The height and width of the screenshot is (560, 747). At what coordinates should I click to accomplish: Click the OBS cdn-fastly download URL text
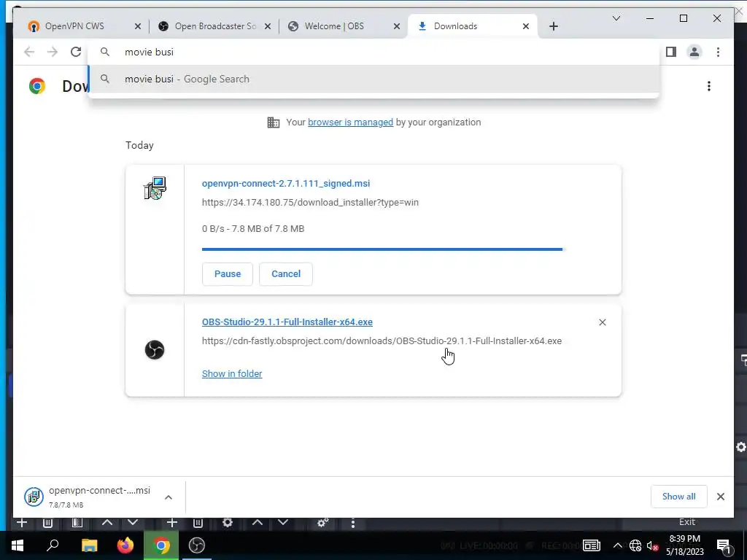click(x=382, y=341)
